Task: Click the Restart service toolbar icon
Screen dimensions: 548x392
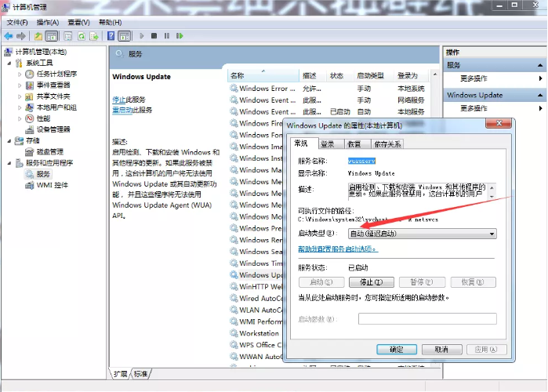Action: point(180,36)
